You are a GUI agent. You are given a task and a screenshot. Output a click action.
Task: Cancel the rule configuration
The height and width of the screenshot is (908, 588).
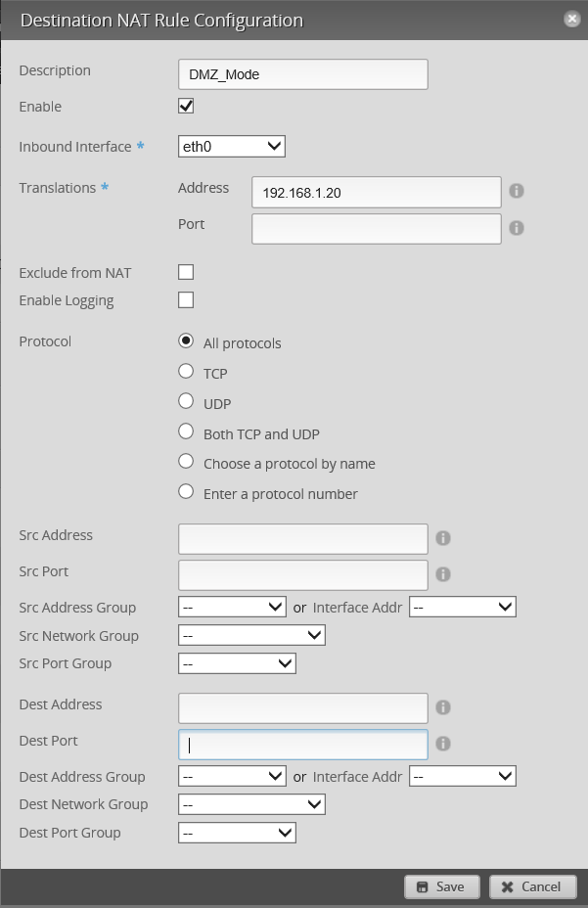[532, 886]
